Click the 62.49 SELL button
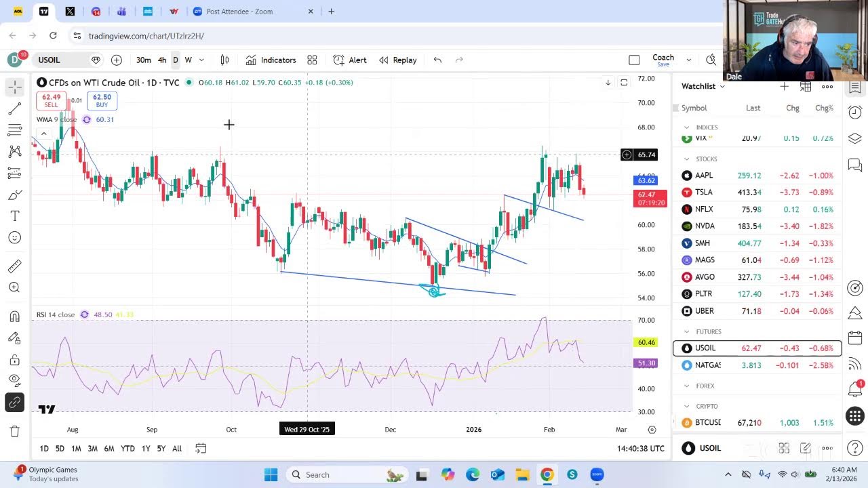868x488 pixels. pos(51,101)
